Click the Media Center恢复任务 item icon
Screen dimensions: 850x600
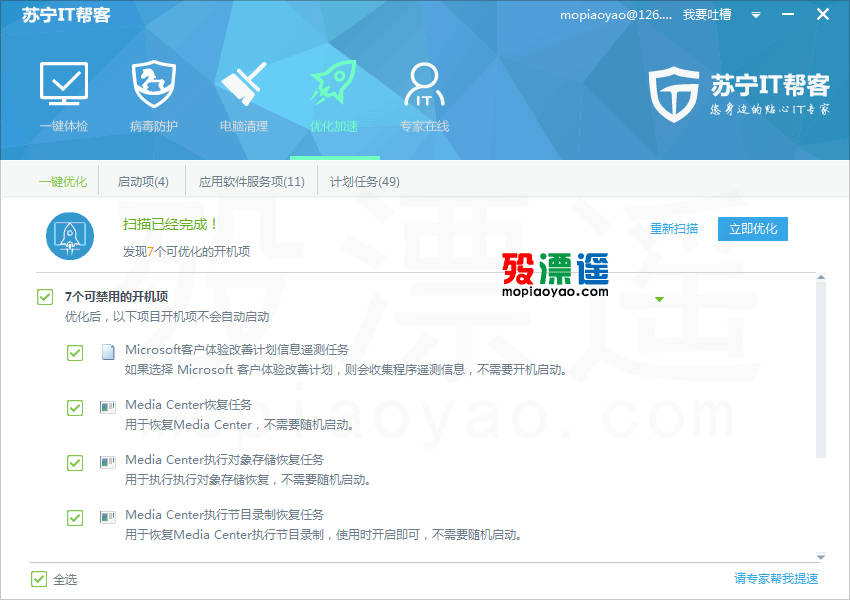(108, 407)
